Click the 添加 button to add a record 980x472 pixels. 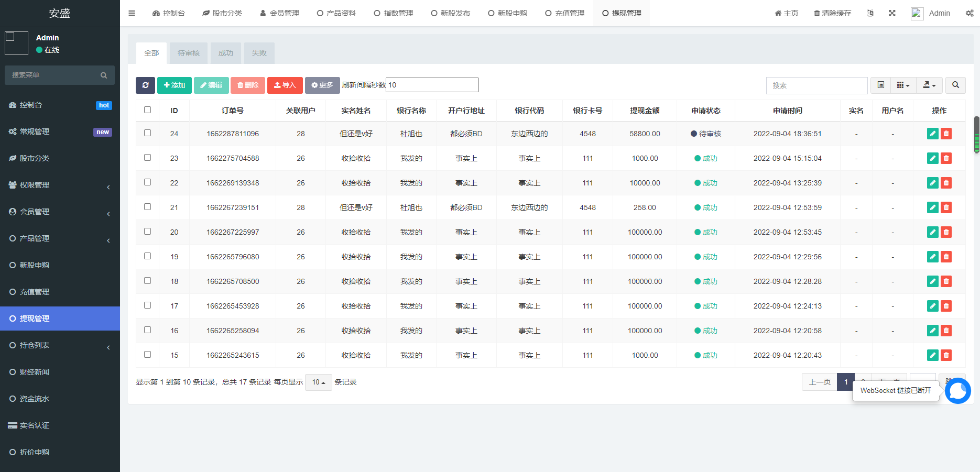click(174, 85)
